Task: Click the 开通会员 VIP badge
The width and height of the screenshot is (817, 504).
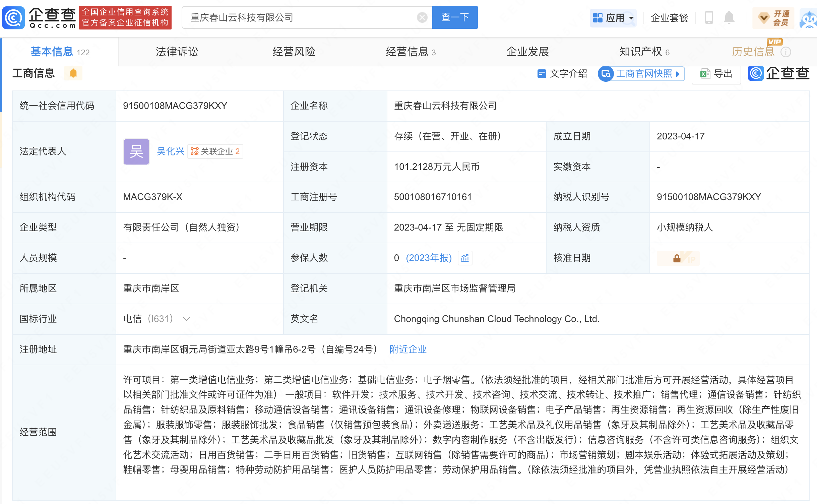Action: [773, 18]
